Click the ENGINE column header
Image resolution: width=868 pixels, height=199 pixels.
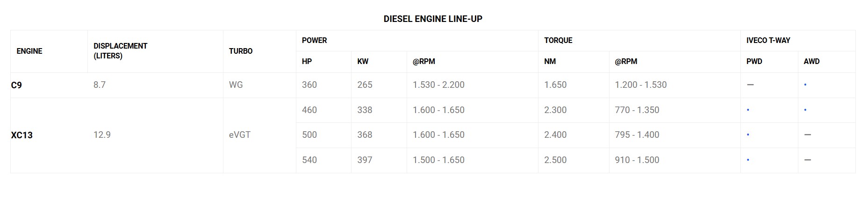[x=29, y=51]
